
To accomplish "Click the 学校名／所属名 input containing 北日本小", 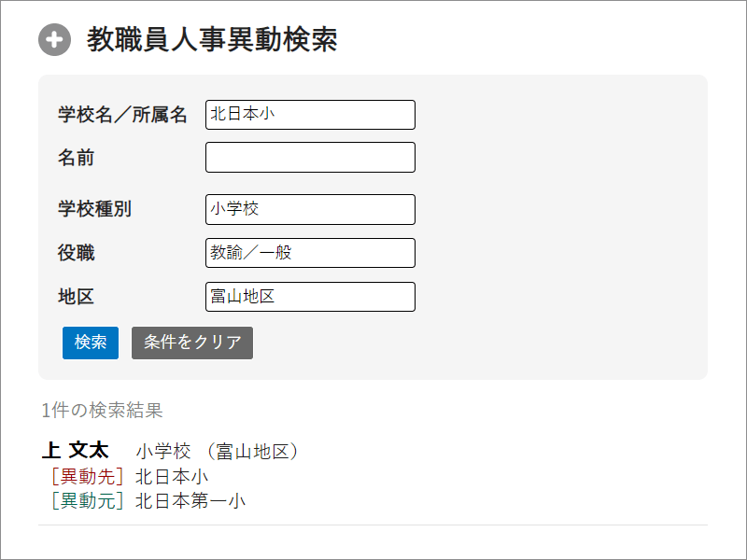I will click(309, 114).
